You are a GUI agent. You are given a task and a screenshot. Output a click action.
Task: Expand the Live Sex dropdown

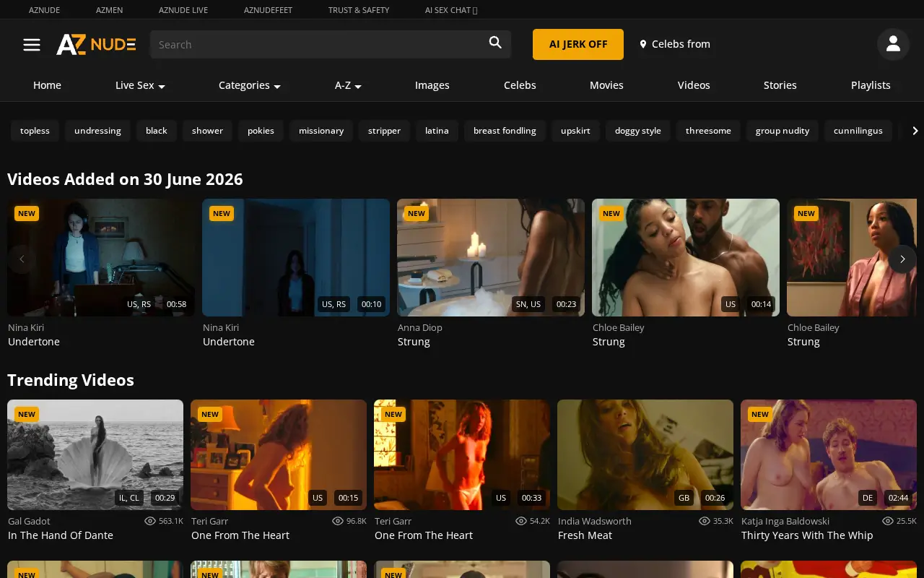pos(140,85)
